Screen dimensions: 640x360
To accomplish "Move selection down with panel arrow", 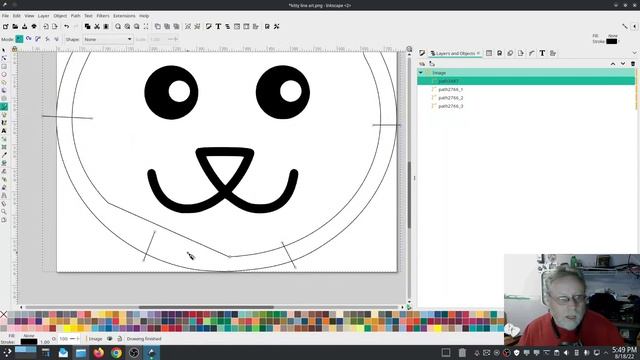I will pos(623,64).
